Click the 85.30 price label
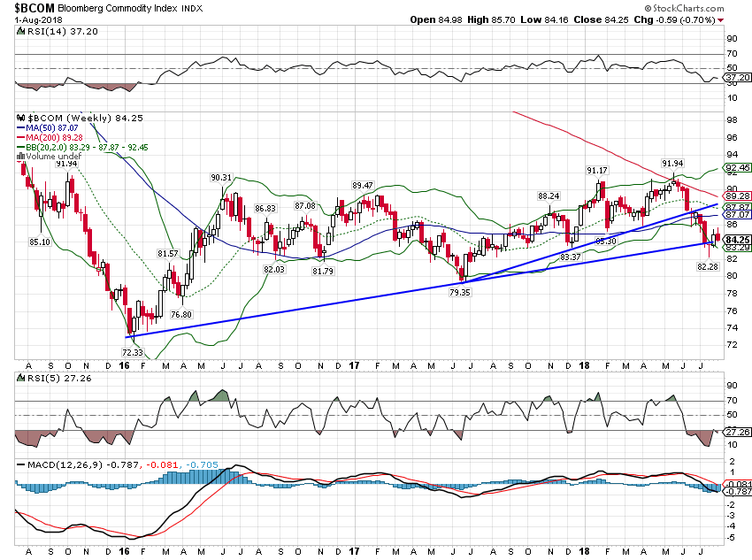752x560 pixels. click(x=606, y=242)
